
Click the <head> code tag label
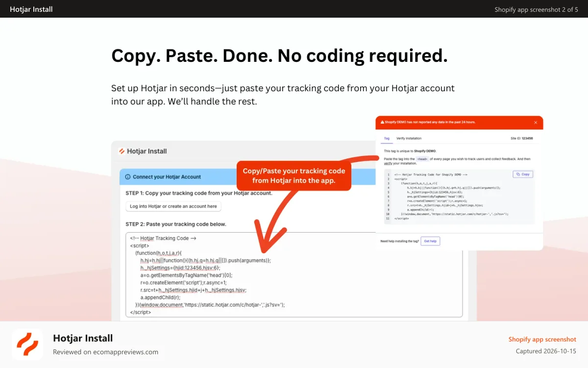(422, 159)
